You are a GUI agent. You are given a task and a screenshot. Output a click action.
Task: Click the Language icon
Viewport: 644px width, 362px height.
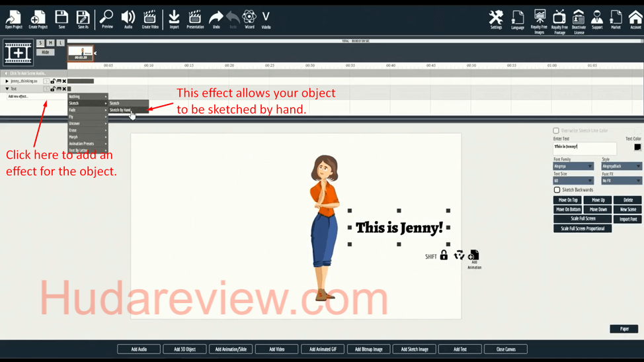518,20
